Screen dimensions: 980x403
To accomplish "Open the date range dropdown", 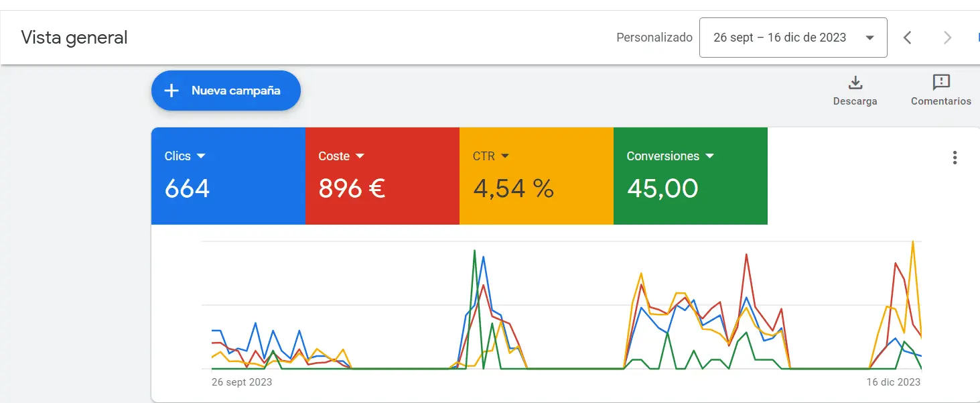I will coord(793,38).
